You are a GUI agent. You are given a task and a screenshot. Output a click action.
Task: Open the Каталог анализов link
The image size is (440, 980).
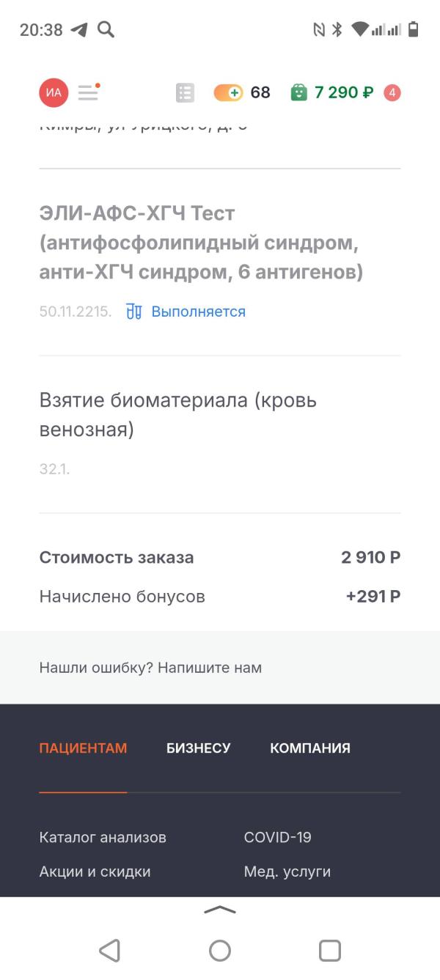(103, 837)
